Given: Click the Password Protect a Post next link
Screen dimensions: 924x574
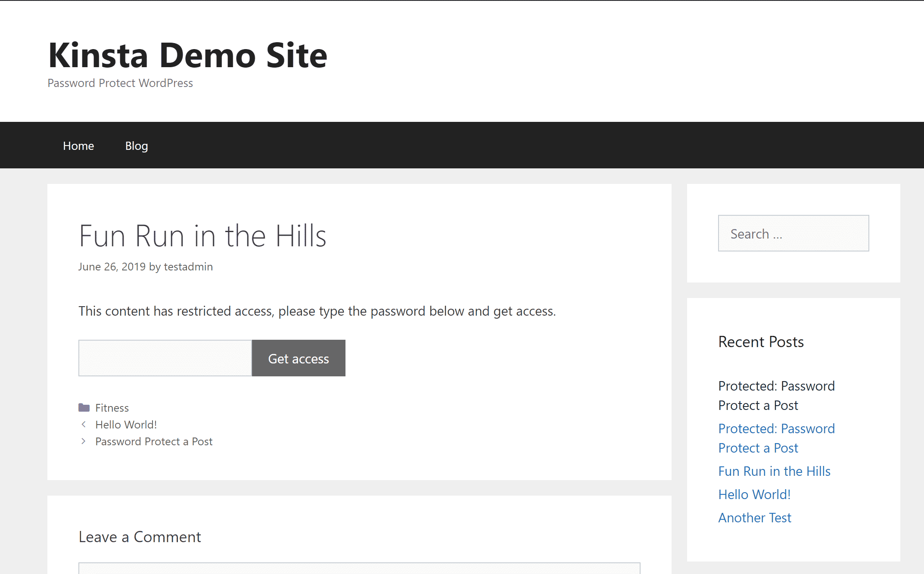Looking at the screenshot, I should (153, 441).
